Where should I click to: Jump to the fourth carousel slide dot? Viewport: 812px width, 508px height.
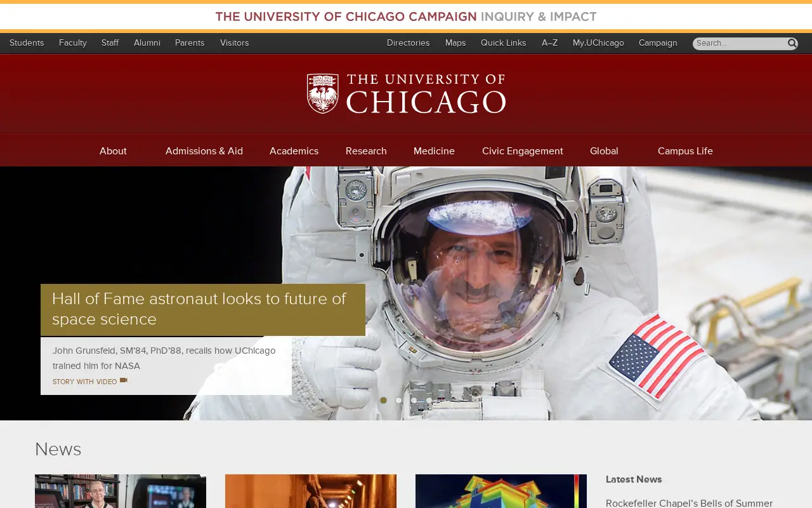pos(429,400)
